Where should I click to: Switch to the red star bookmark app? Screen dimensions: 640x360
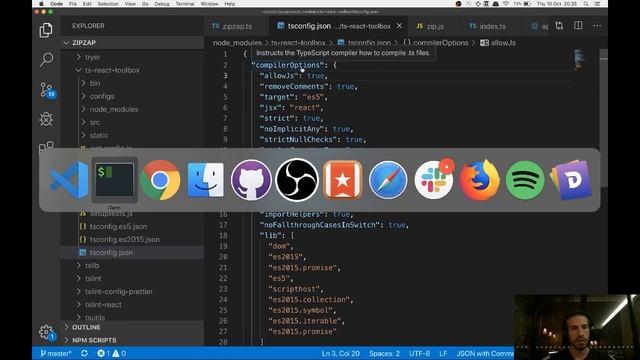(x=342, y=180)
